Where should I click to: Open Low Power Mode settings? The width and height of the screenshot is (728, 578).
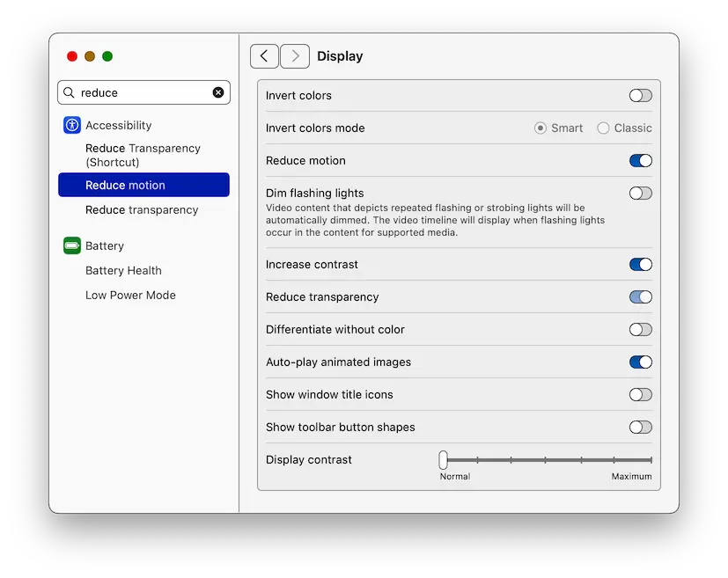[x=130, y=295]
